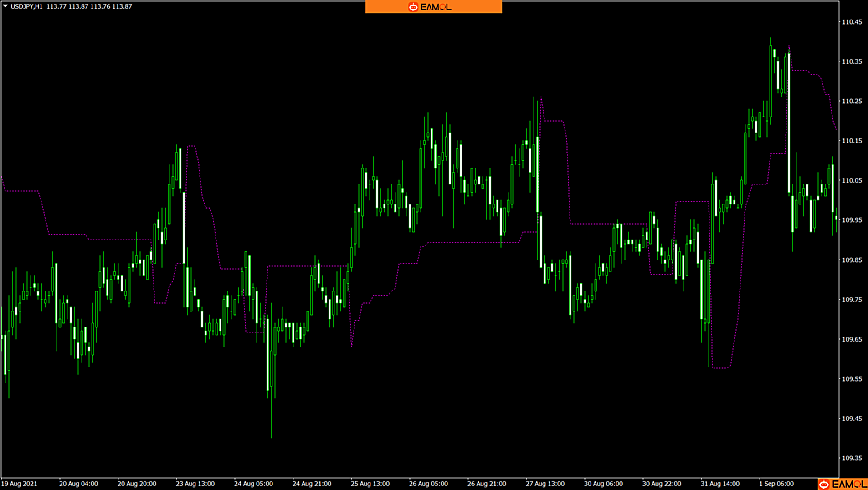Click the 20 Aug 04:00 time label
Screen dimensions: 868x490
point(78,484)
